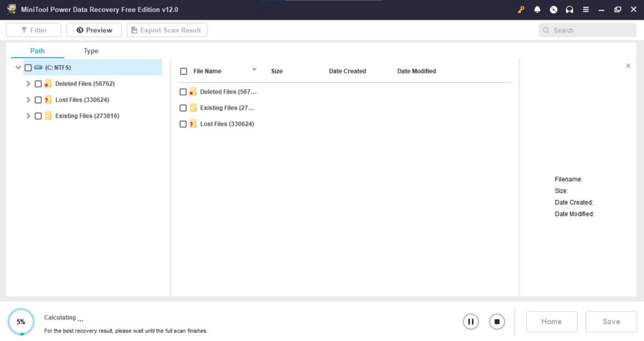The image size is (644, 341).
Task: Click the Preview button
Action: [94, 30]
